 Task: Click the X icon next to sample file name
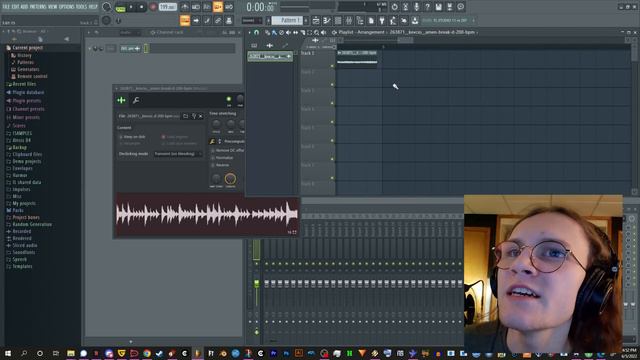pos(200,116)
